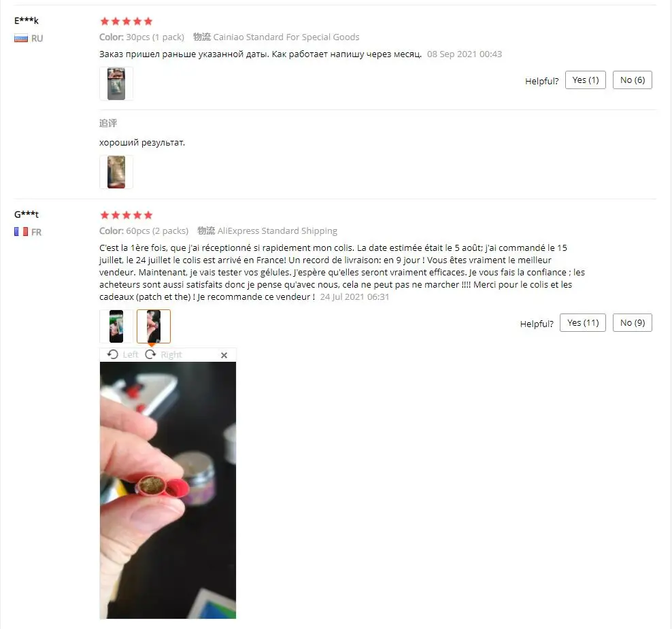The image size is (672, 629).
Task: Vote No (6) on E***k's review
Action: click(x=632, y=80)
